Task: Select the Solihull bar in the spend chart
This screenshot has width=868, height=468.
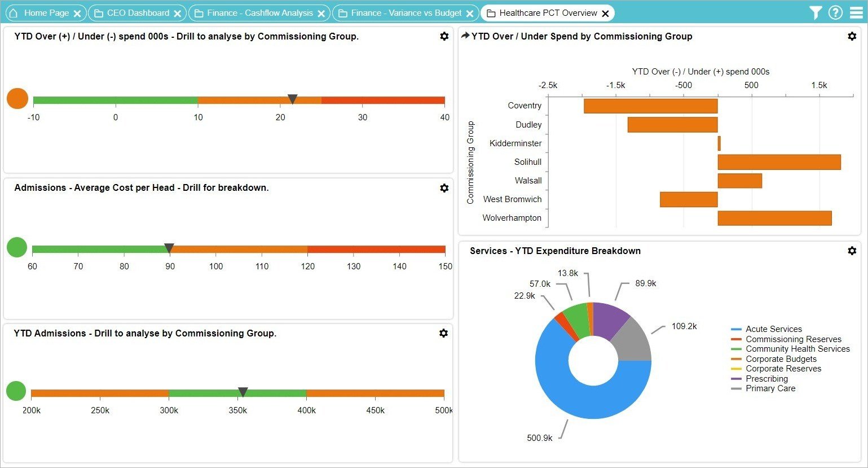Action: tap(778, 162)
